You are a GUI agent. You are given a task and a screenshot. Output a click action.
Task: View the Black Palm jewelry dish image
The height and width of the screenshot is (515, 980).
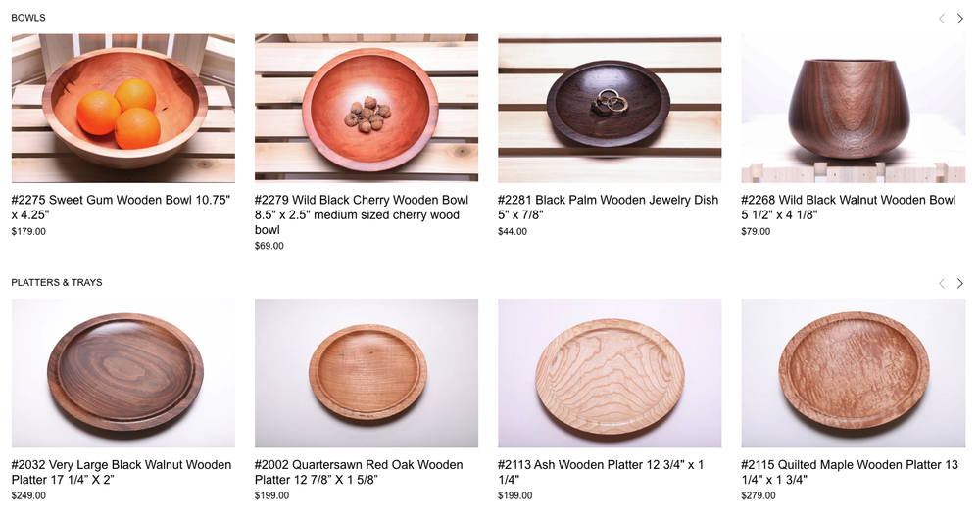point(610,108)
